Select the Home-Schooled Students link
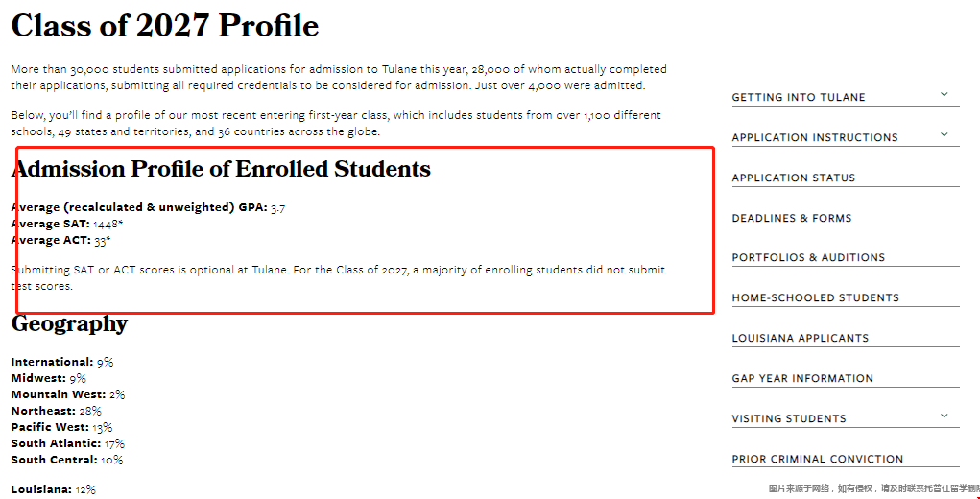This screenshot has height=499, width=980. coord(816,297)
